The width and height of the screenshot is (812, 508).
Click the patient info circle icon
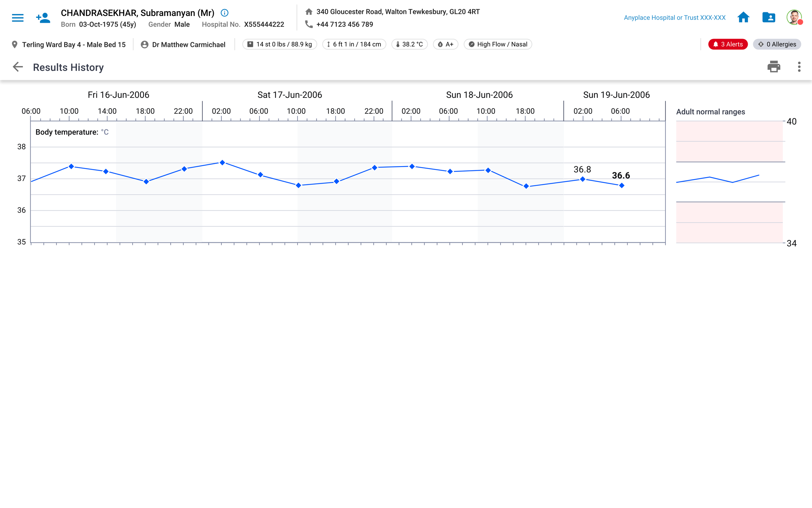click(x=224, y=13)
